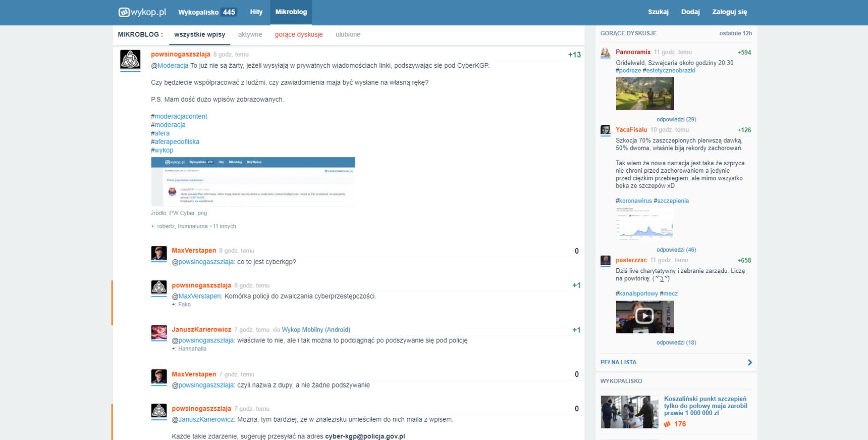Image resolution: width=868 pixels, height=440 pixels.
Task: Open the coronavirus chart thumbnail
Action: tap(644, 223)
